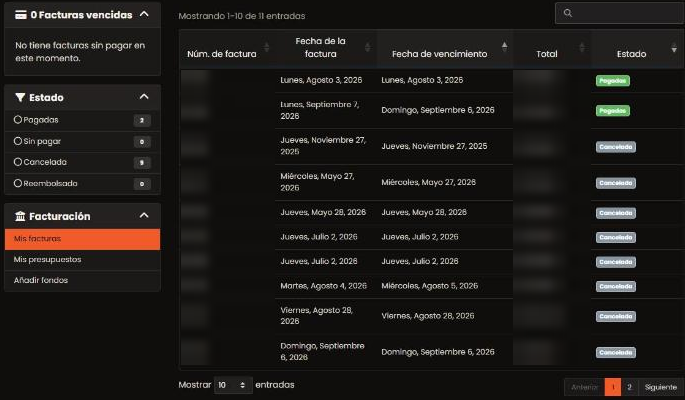Click the bank icon beside Facturación
This screenshot has height=400, width=685.
pyautogui.click(x=20, y=216)
